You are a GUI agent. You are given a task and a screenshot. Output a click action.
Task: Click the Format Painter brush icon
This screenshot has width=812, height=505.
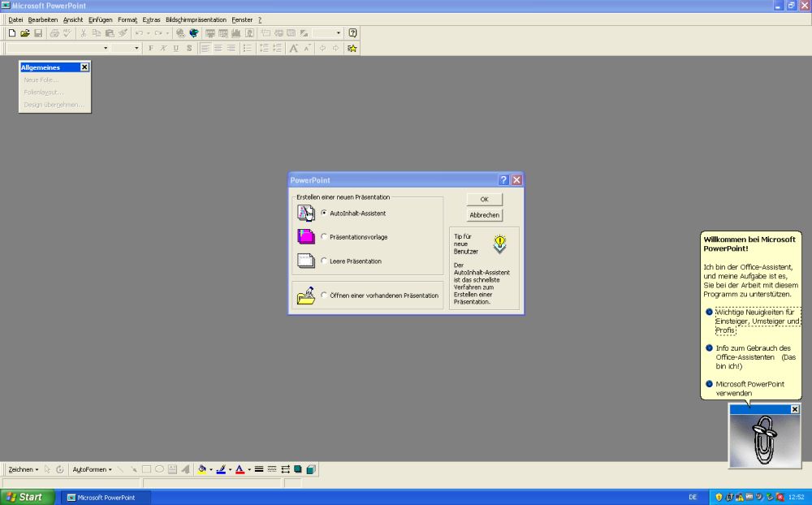pos(123,33)
